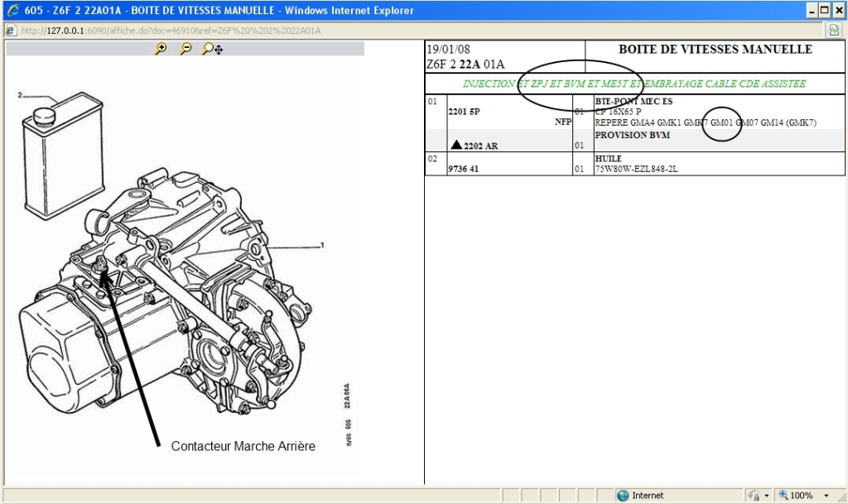Click the zoom in magnifier icon
The image size is (848, 504).
[161, 49]
